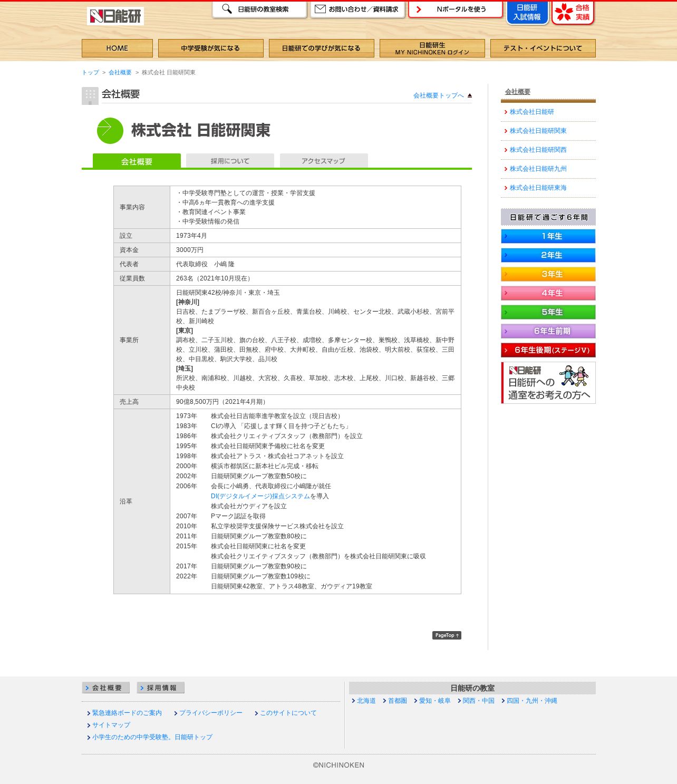Switch to the アクセスマップ tab
Viewport: 677px width, 784px height.
[x=324, y=161]
